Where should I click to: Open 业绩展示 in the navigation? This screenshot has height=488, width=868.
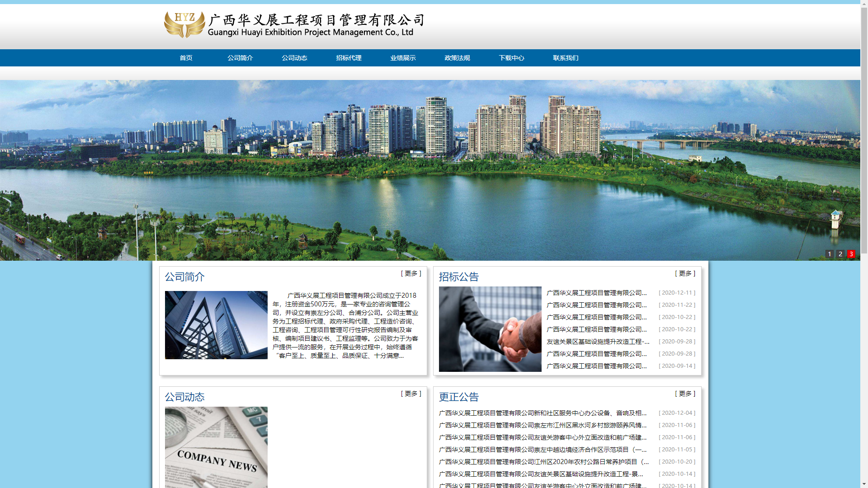pyautogui.click(x=403, y=58)
